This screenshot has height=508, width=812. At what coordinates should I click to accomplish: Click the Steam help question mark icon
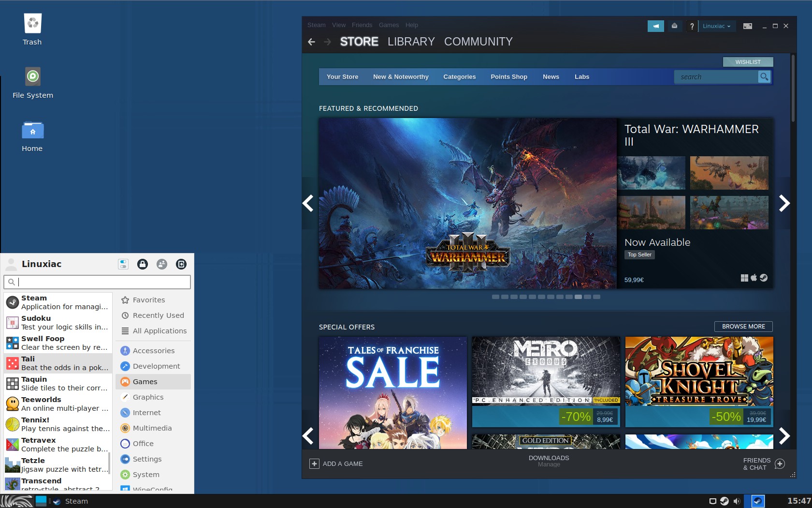point(692,26)
